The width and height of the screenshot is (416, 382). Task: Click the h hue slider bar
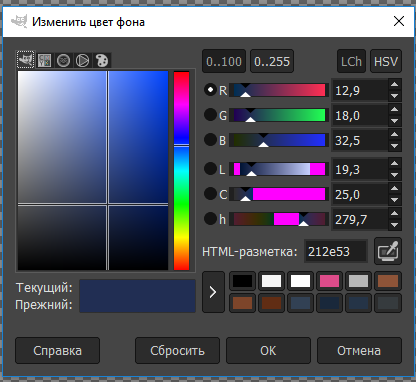point(279,219)
